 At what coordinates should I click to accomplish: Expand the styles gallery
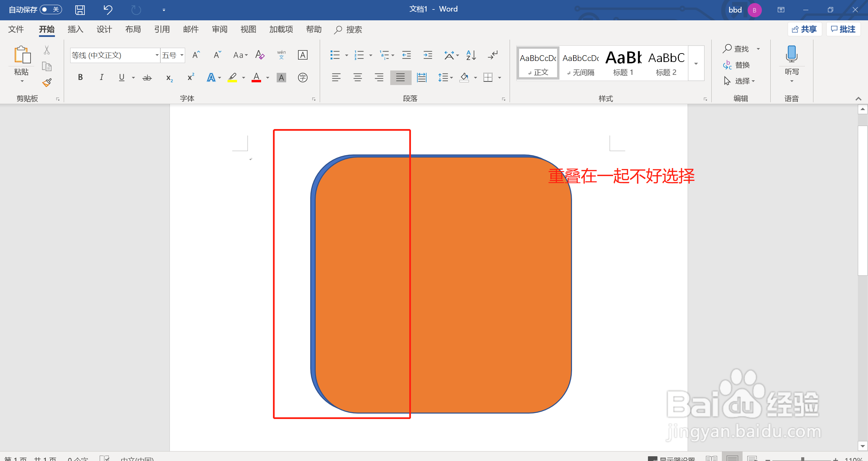tap(696, 64)
